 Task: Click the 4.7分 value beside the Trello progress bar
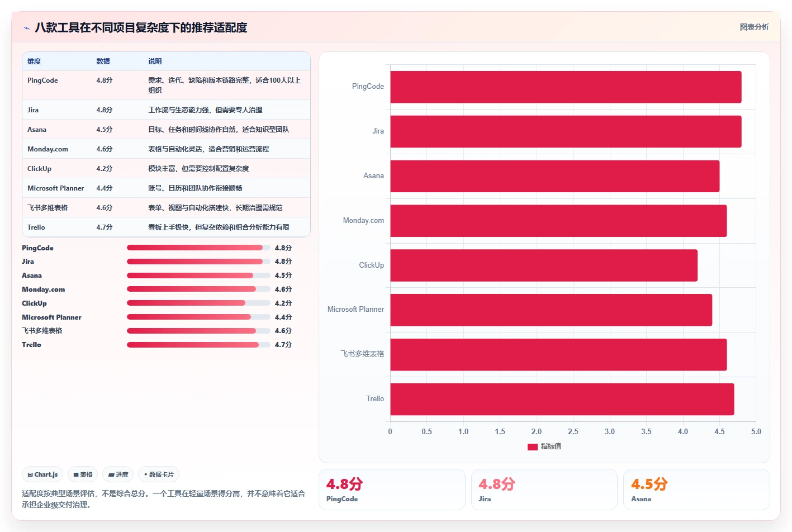(x=283, y=345)
